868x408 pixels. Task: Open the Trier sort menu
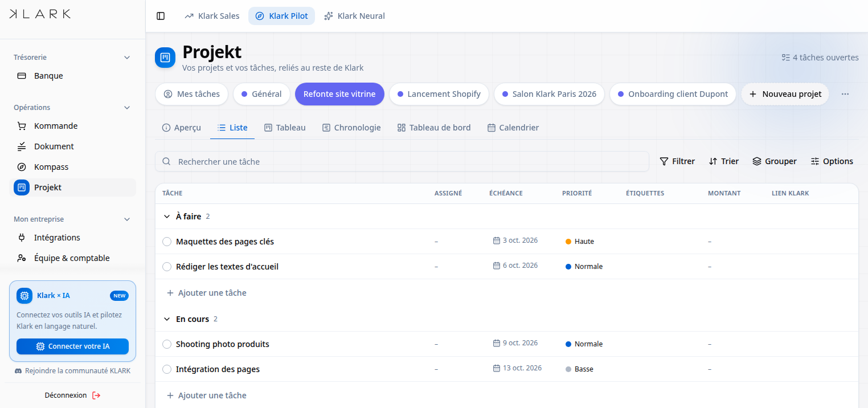724,161
